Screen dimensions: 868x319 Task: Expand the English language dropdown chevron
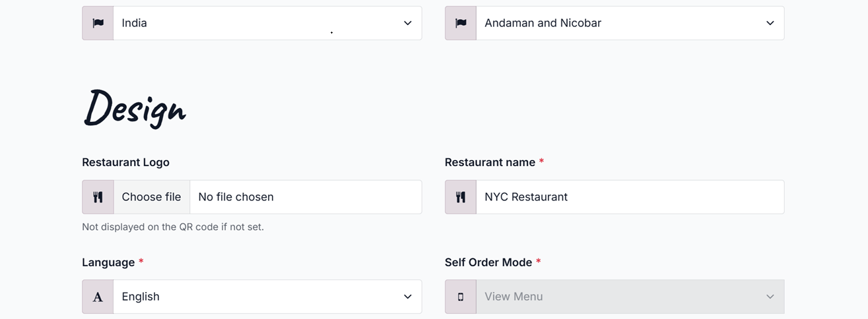coord(407,297)
